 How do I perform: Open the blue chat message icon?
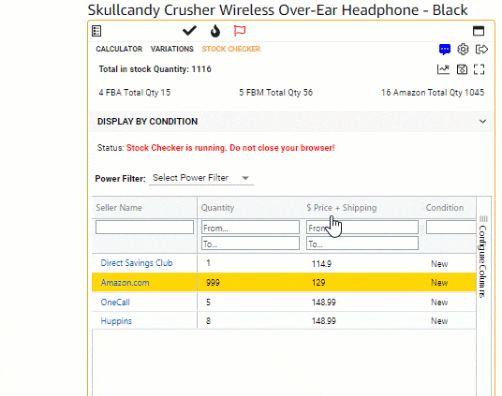point(445,49)
